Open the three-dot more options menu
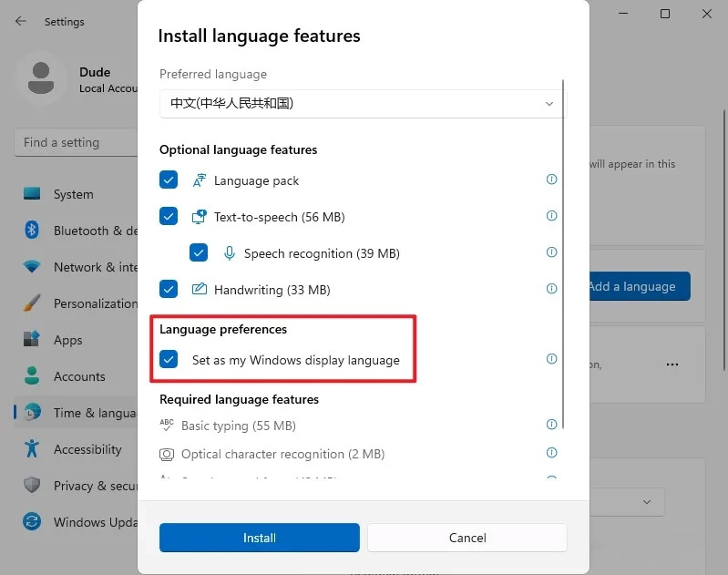This screenshot has height=575, width=728. pos(672,365)
